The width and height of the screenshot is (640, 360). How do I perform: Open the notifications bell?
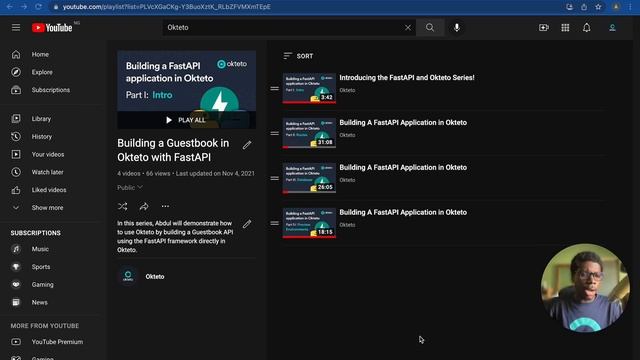[x=587, y=27]
